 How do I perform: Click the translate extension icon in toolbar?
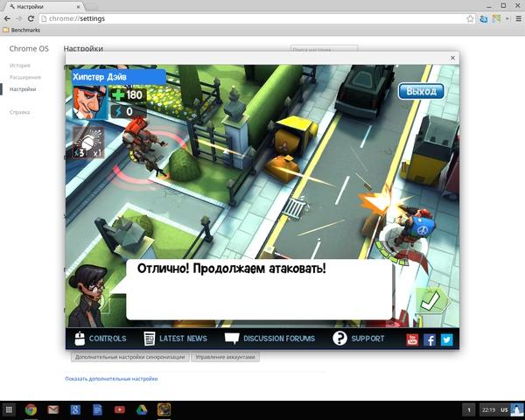pyautogui.click(x=483, y=18)
